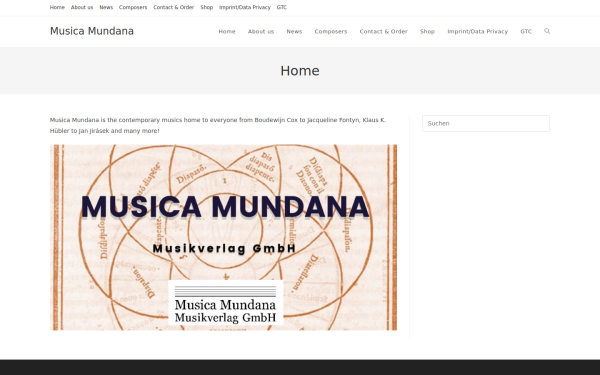
Task: Open About us in the top utility bar
Action: pyautogui.click(x=82, y=7)
